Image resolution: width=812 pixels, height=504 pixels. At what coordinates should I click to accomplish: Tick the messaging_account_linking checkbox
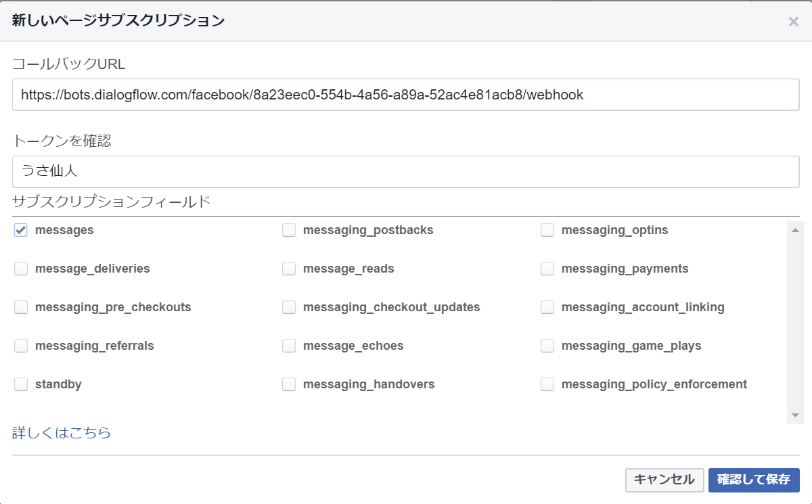[x=547, y=307]
